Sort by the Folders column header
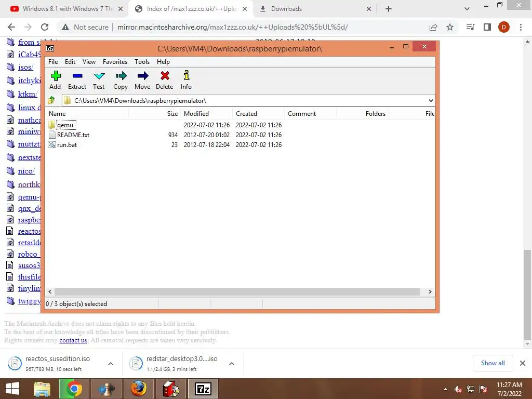The image size is (532, 399). tap(362, 114)
